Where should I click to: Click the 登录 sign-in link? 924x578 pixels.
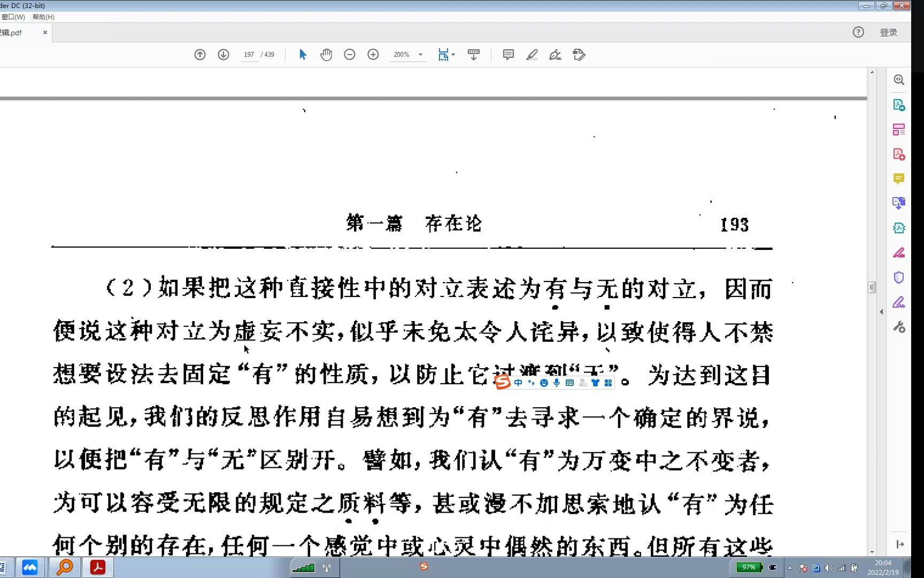889,33
